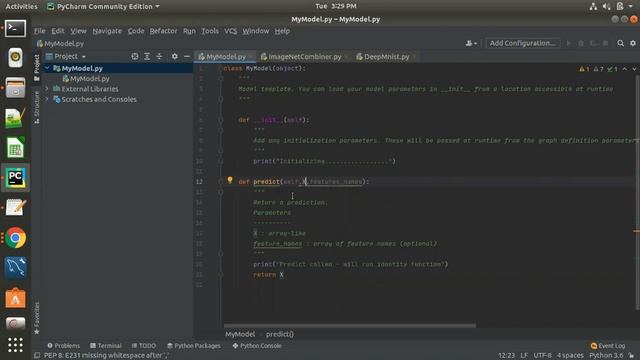Click Expand All in the Project panel
This screenshot has height=360, width=640.
pyautogui.click(x=147, y=56)
